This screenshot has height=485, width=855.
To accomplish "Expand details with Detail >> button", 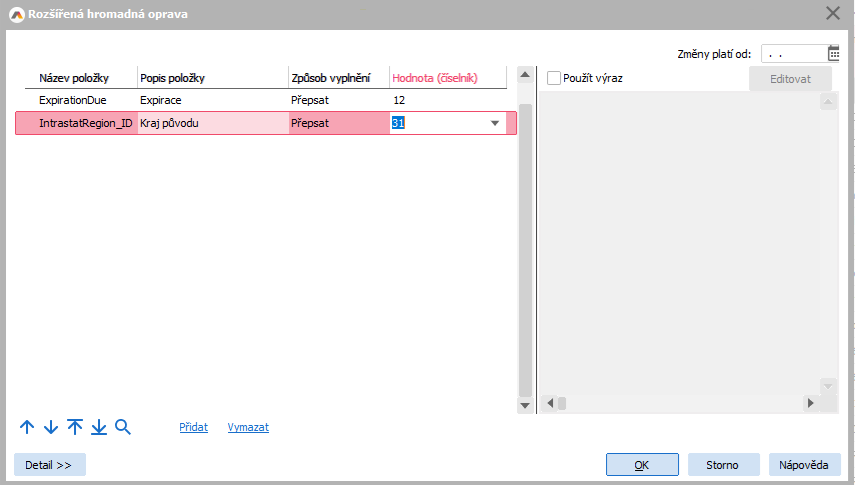I will point(49,465).
